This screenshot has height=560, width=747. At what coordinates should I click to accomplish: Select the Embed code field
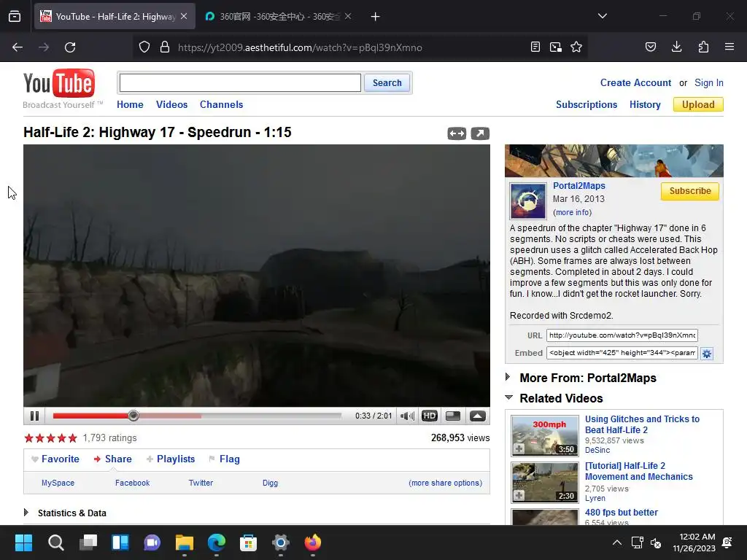coord(622,353)
